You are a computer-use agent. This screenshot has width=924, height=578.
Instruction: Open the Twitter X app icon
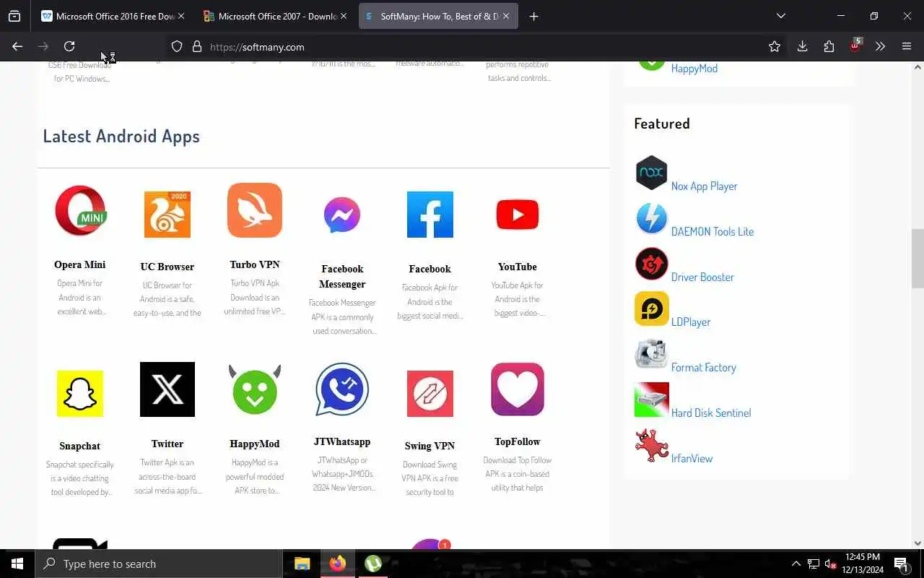click(167, 389)
